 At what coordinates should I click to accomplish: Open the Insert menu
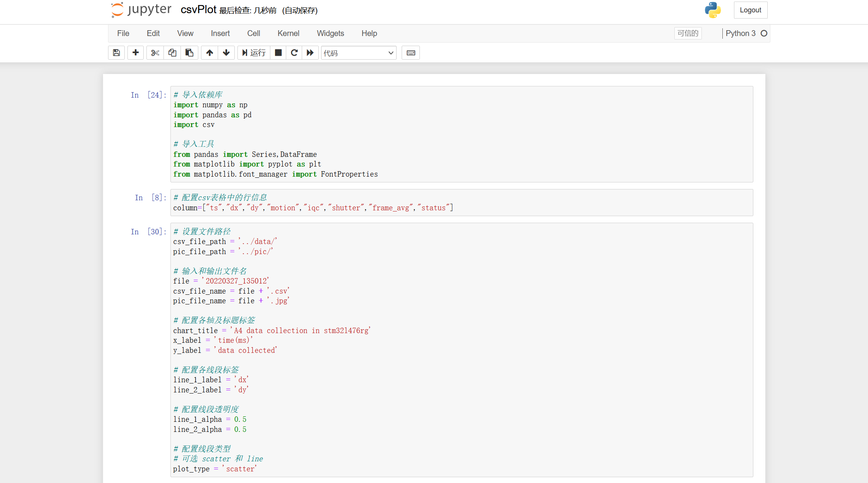[x=220, y=33]
